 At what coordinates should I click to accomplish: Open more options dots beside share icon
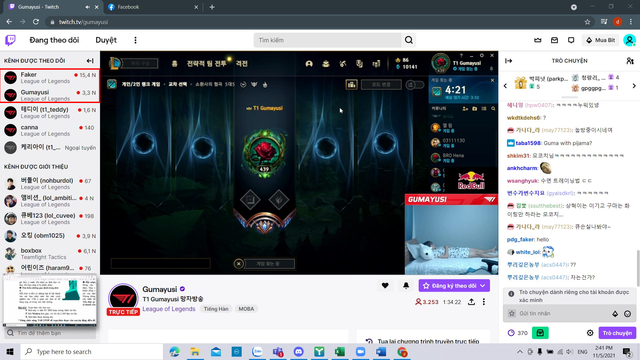coord(484,302)
